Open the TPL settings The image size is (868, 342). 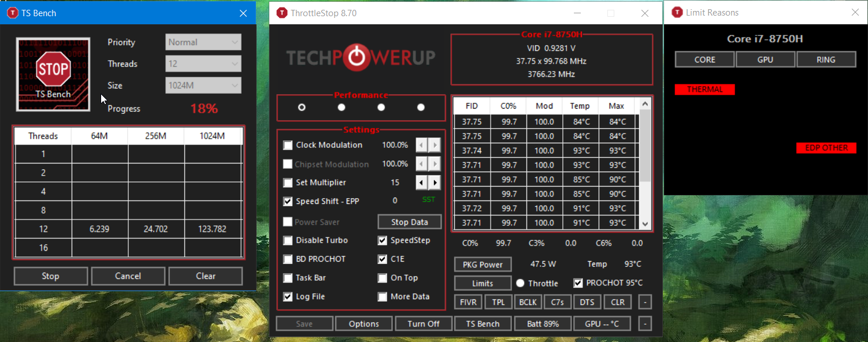click(x=498, y=302)
